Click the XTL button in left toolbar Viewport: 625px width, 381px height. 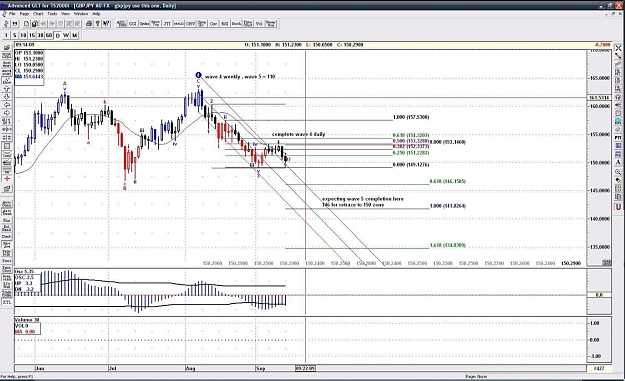[x=7, y=302]
